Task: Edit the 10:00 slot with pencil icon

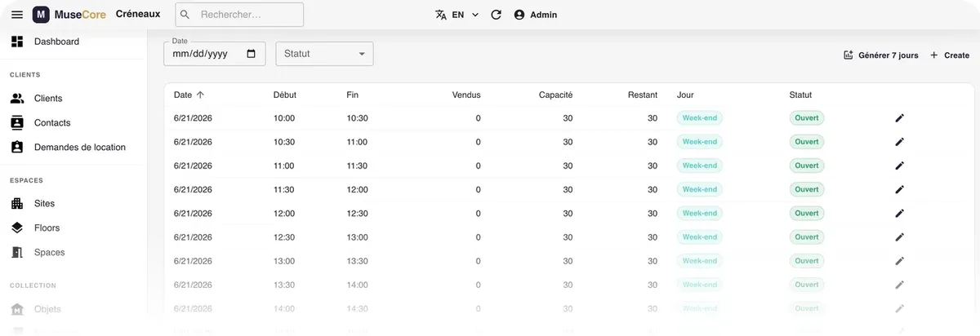Action: click(x=900, y=118)
